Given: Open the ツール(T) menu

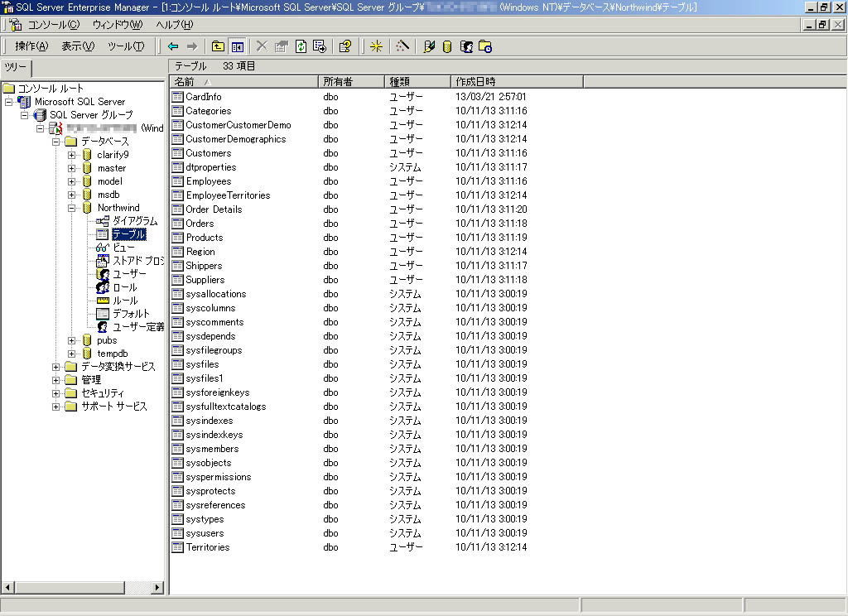Looking at the screenshot, I should (125, 46).
